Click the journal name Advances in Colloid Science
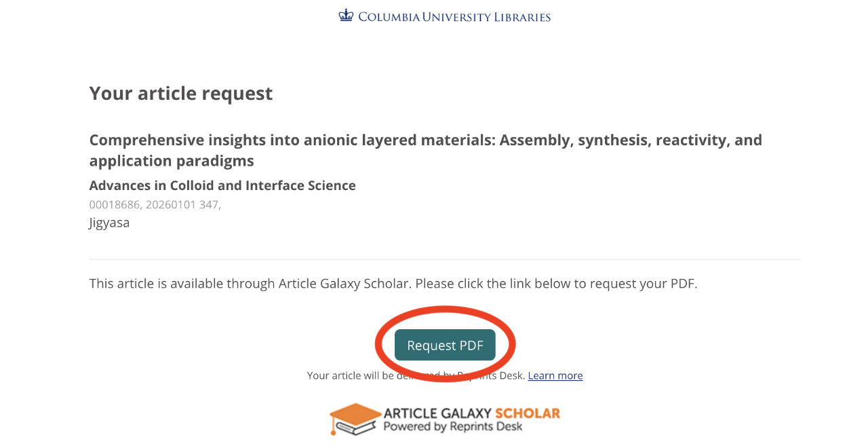The height and width of the screenshot is (448, 868). pyautogui.click(x=222, y=185)
